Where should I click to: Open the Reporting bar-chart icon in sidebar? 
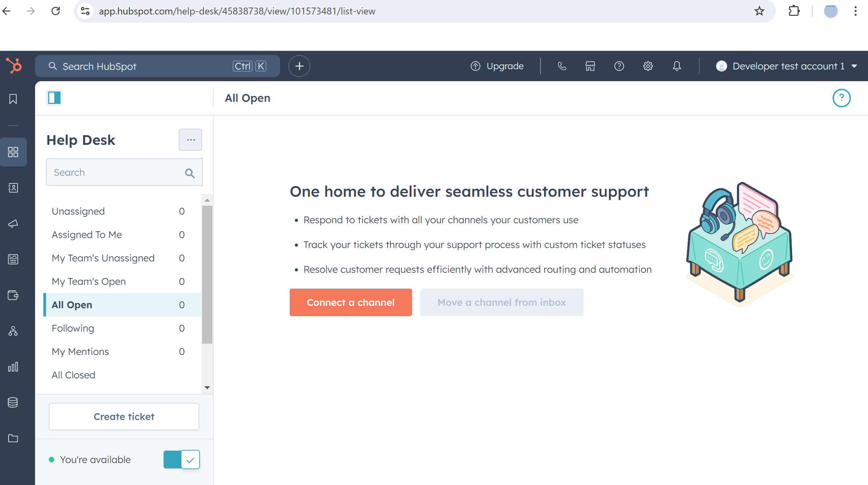click(x=13, y=367)
